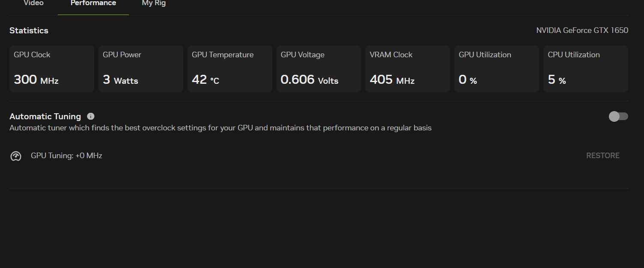Click the GPU Tuning gauge icon
Screen dimensions: 644x268
(x=16, y=156)
